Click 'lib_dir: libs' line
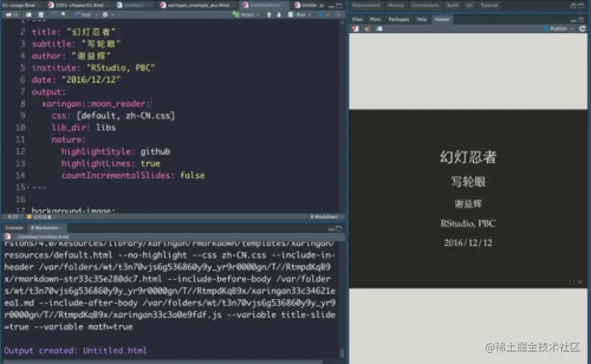Screen dimensions: 591x364 (x=84, y=128)
